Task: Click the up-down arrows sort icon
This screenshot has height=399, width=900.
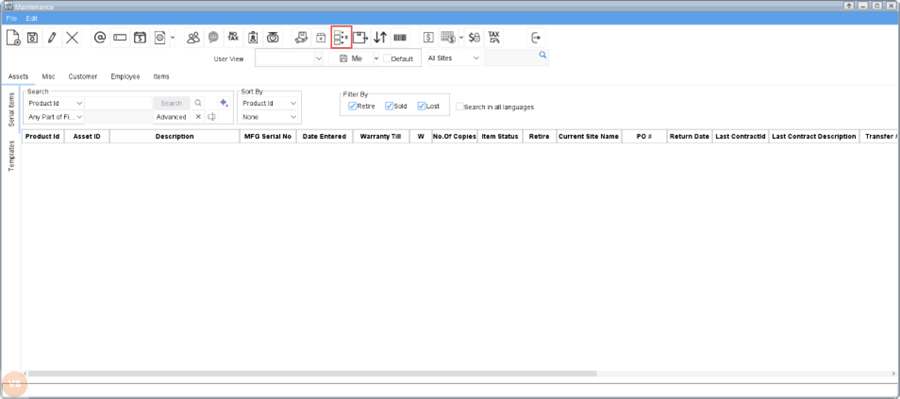Action: tap(380, 38)
